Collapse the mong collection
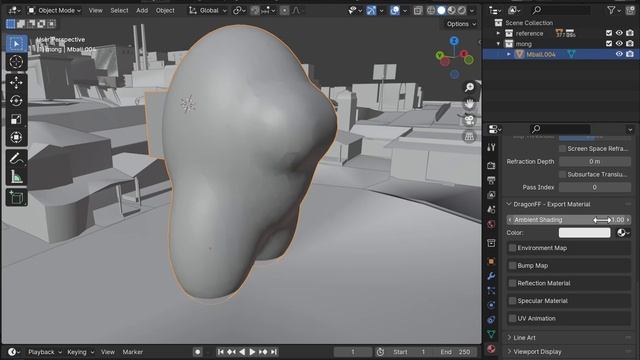This screenshot has height=360, width=640. point(498,44)
